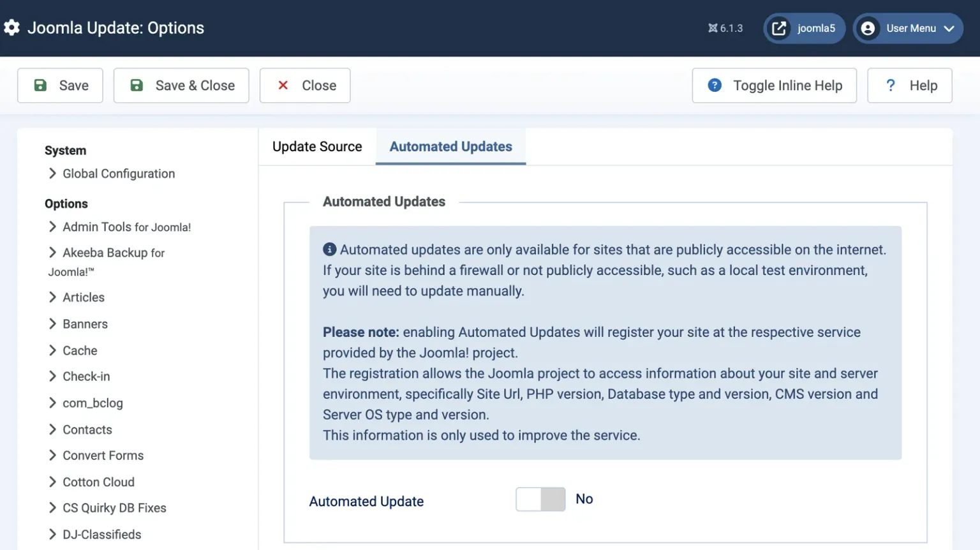Click chevron beside Articles
This screenshot has width=980, height=550.
tap(52, 297)
